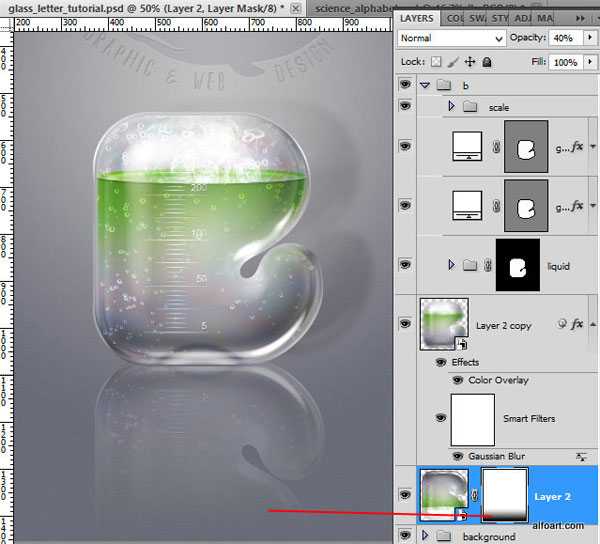Viewport: 600px width, 544px height.
Task: Switch to science_alphabet document tab
Action: 352,8
